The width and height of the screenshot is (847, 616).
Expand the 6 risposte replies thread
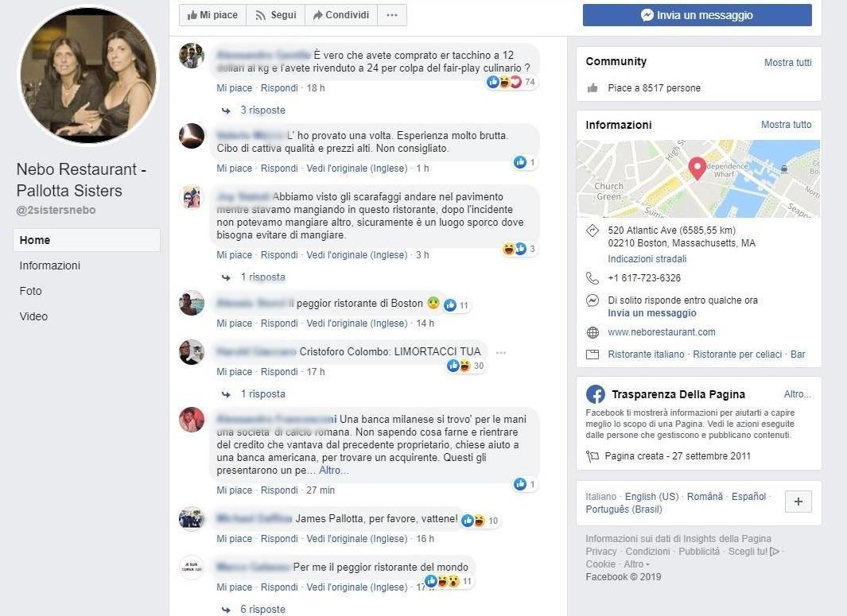(262, 610)
